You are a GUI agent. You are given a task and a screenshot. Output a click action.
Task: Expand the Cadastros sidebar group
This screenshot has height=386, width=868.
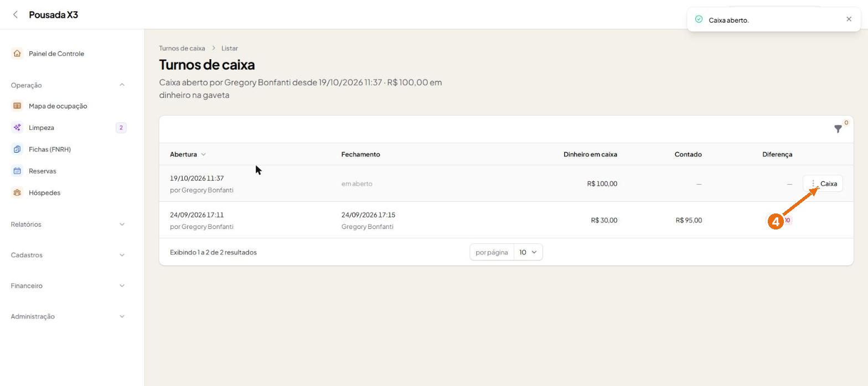pos(122,255)
